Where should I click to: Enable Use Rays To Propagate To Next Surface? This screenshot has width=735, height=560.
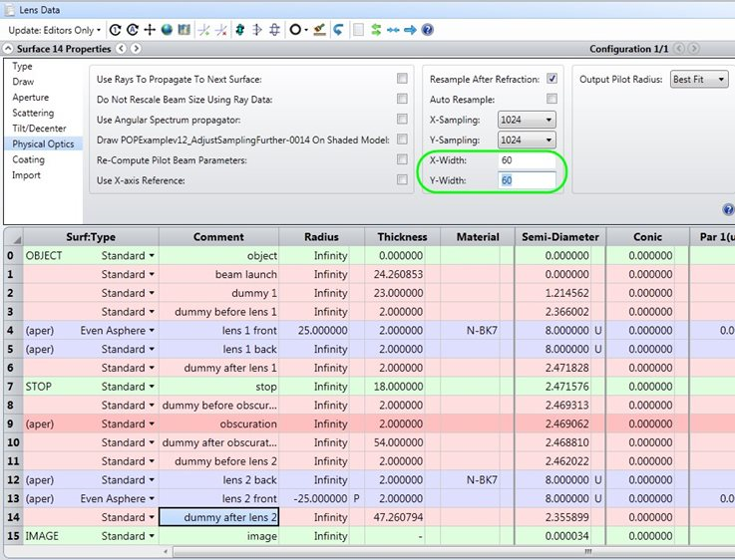coord(402,79)
